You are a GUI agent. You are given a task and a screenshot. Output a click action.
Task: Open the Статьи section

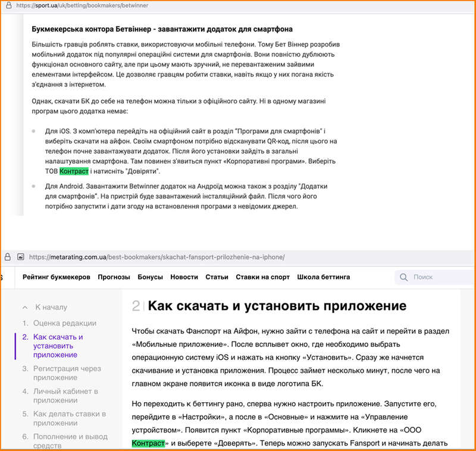(217, 277)
